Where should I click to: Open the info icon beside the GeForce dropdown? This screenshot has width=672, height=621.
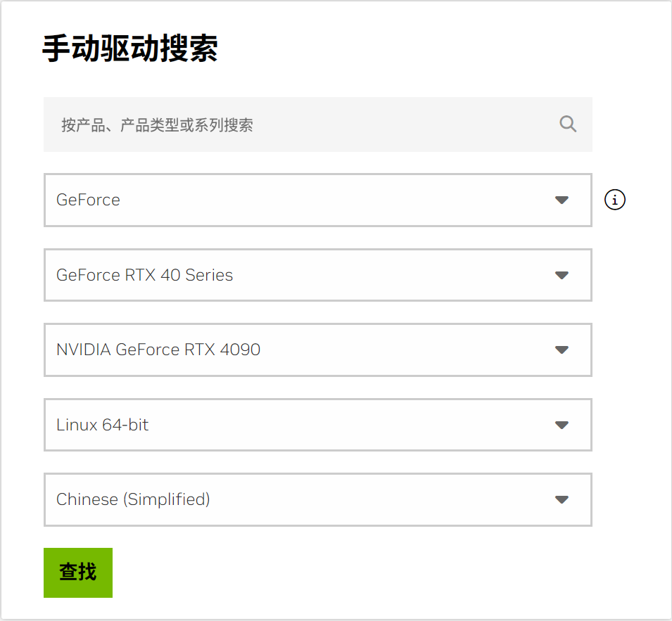point(614,200)
